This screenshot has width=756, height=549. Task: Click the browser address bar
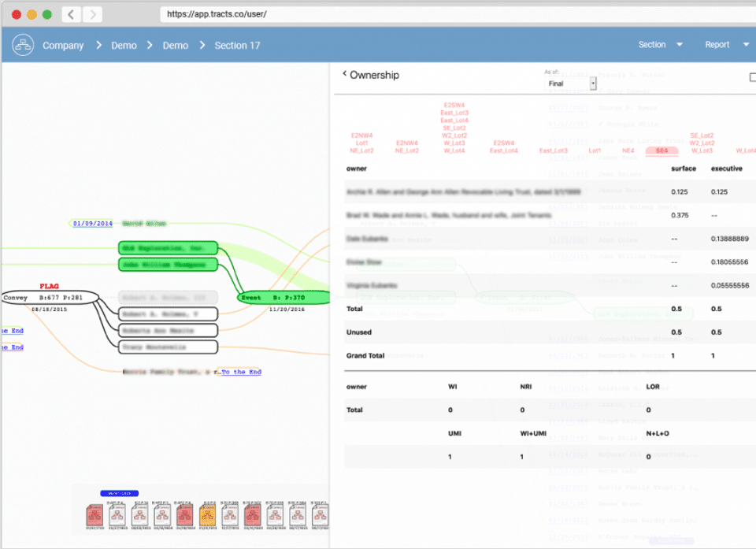coord(458,14)
